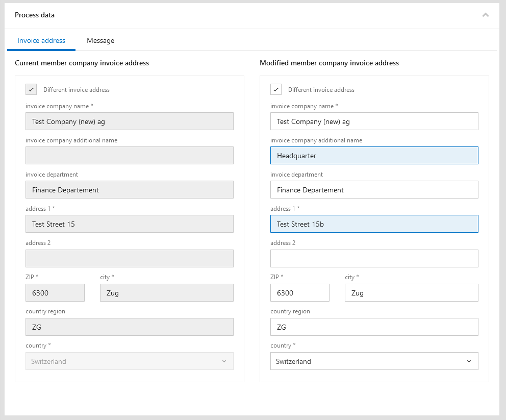Click the modified ZIP field 6300

300,293
